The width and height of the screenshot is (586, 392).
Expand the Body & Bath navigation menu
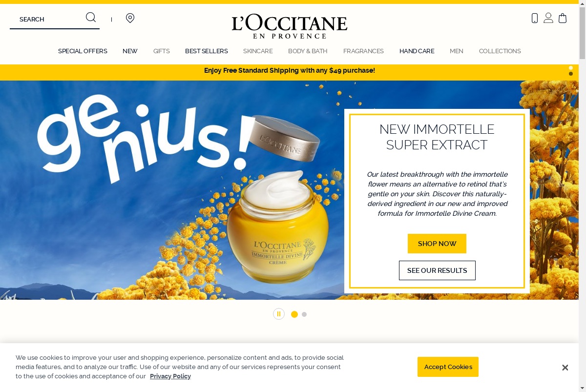308,51
